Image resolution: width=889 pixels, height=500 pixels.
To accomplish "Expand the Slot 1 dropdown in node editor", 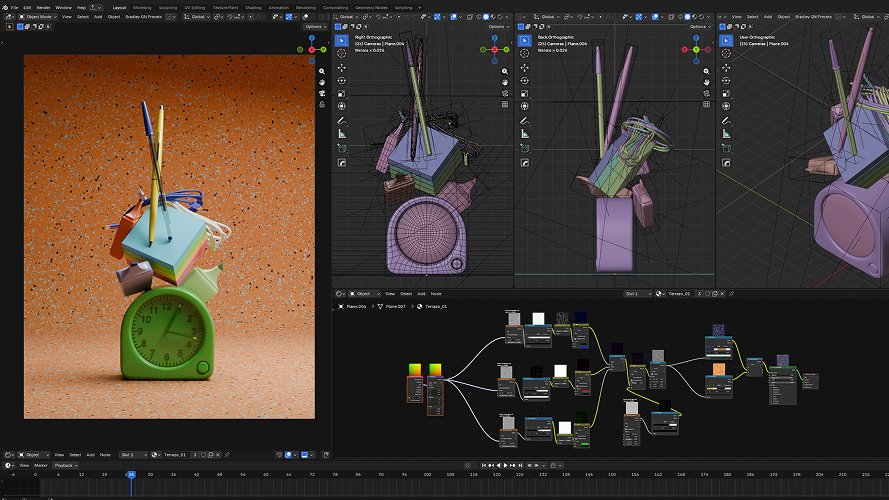I will tap(638, 294).
